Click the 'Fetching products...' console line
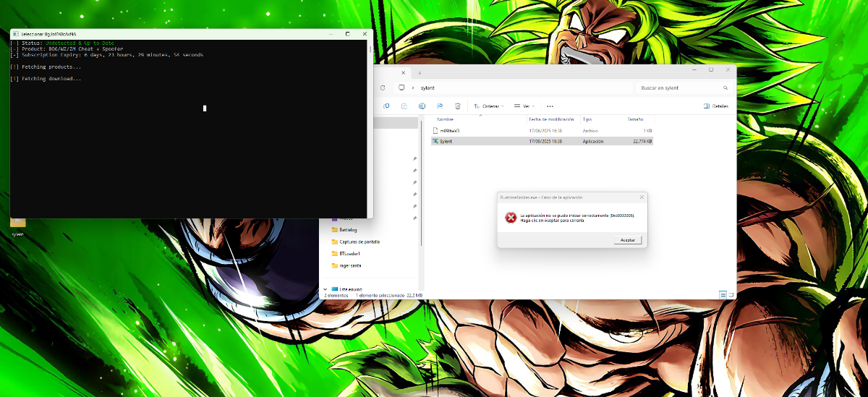The height and width of the screenshot is (397, 868). pos(46,67)
